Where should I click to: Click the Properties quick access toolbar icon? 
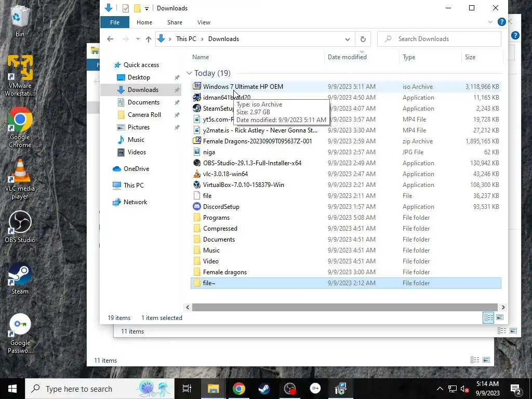[126, 8]
